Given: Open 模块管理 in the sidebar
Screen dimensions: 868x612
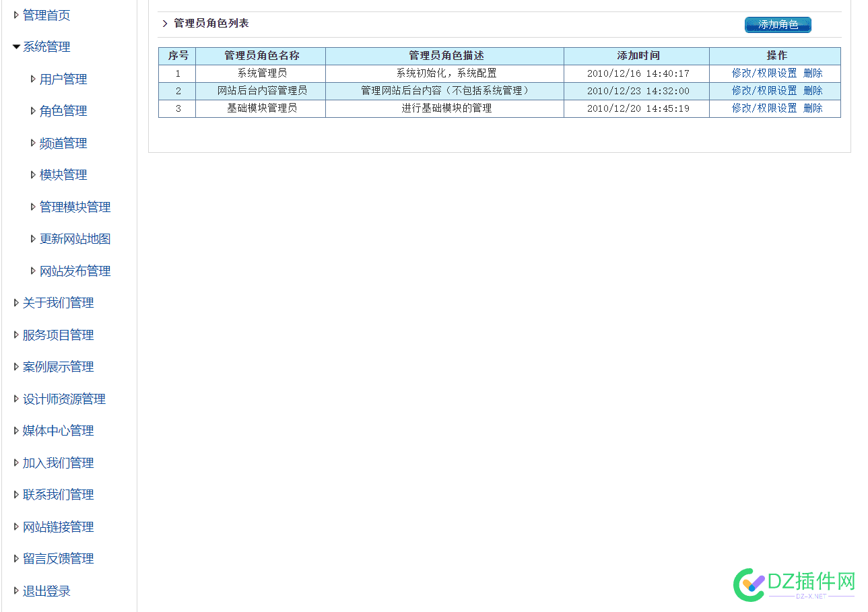Looking at the screenshot, I should click(x=63, y=175).
